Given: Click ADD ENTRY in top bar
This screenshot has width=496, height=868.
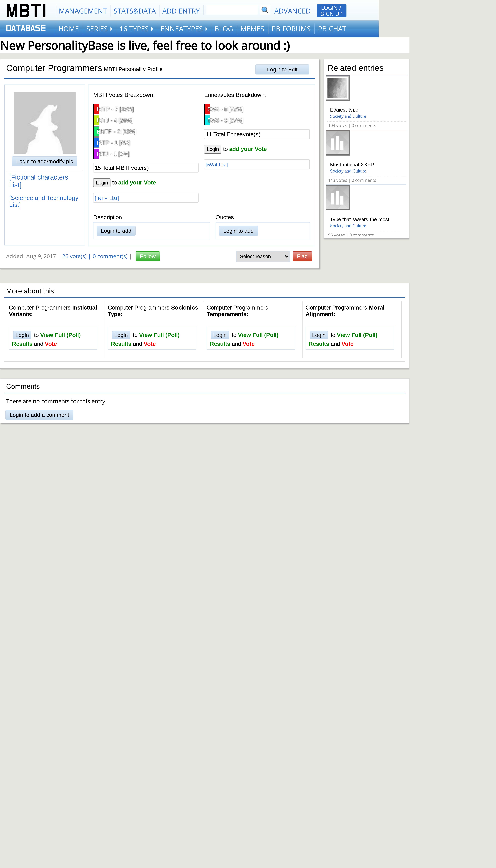Looking at the screenshot, I should 181,11.
